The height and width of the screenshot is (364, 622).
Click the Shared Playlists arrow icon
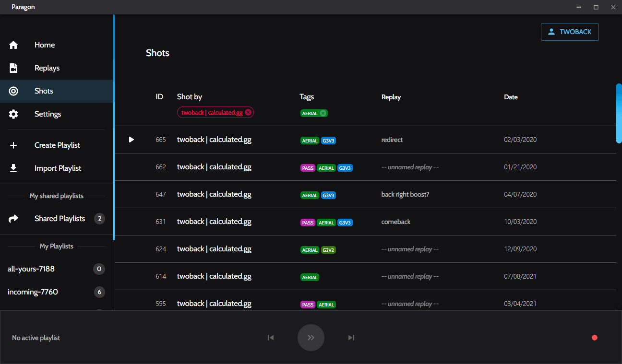pos(13,219)
